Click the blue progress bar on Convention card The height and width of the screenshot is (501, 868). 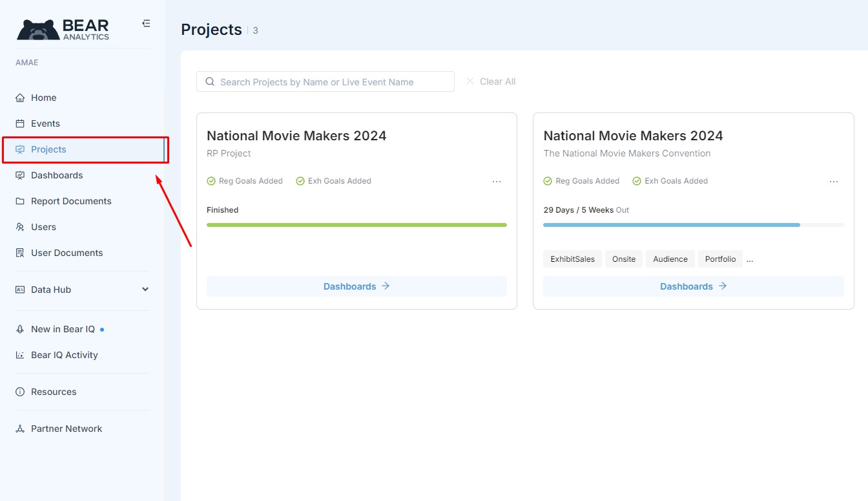point(672,225)
